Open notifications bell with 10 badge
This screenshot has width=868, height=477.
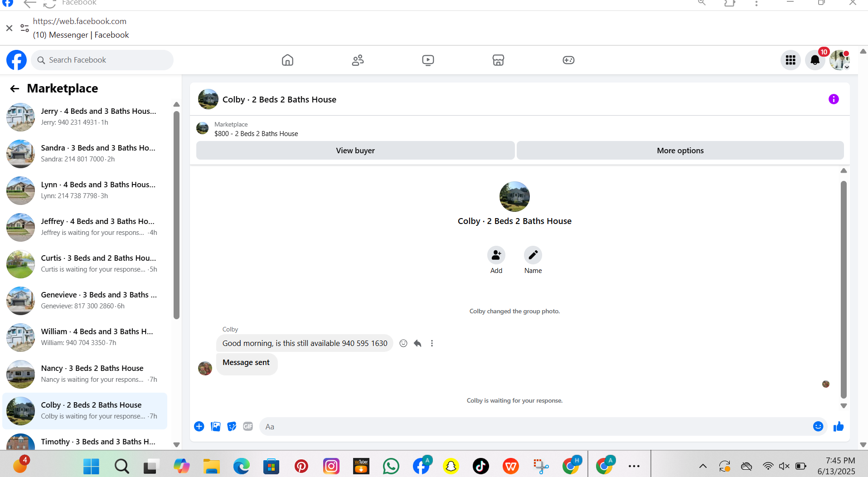click(x=815, y=60)
